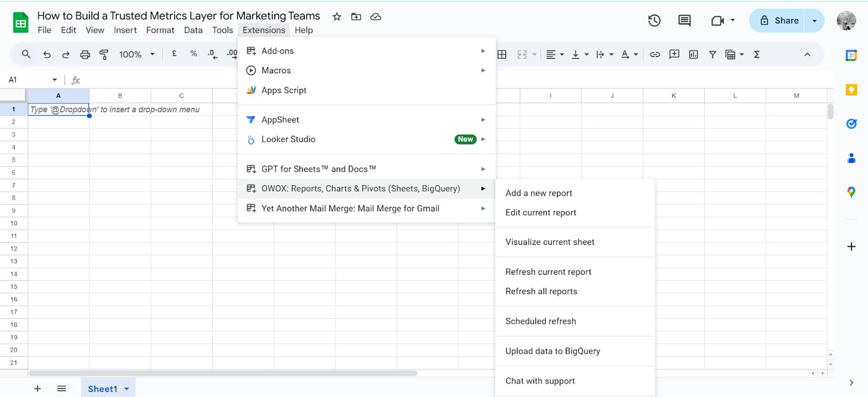Open Google Tasks side panel
Image resolution: width=868 pixels, height=397 pixels.
[851, 124]
